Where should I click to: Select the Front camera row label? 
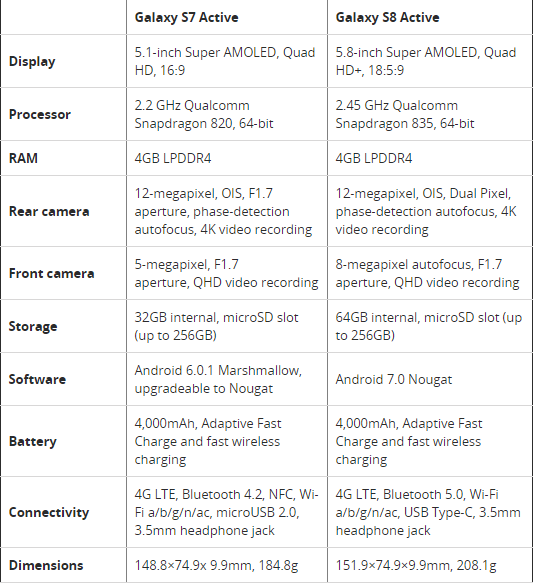(52, 273)
